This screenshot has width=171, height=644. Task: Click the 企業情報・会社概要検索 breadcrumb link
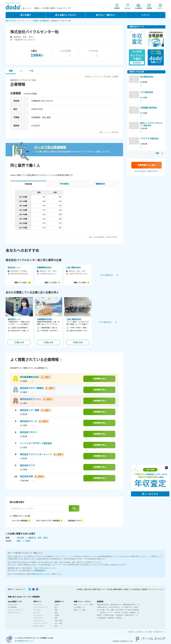coord(40,21)
